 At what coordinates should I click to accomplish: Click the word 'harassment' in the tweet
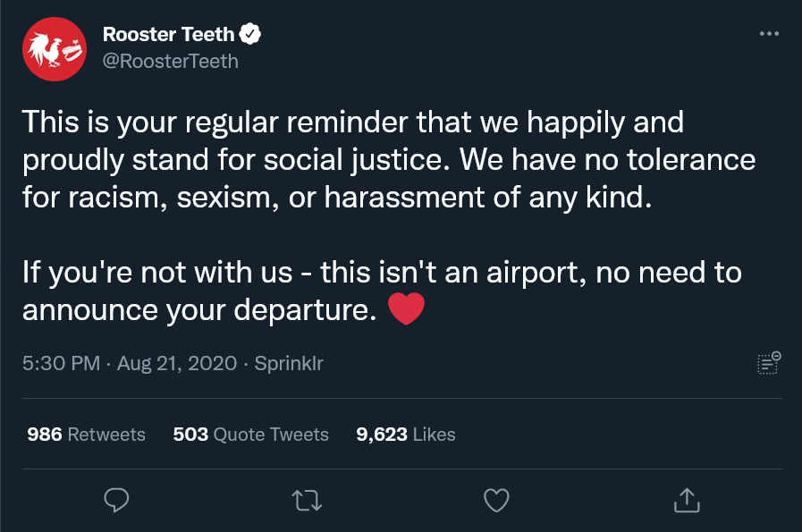(x=404, y=198)
